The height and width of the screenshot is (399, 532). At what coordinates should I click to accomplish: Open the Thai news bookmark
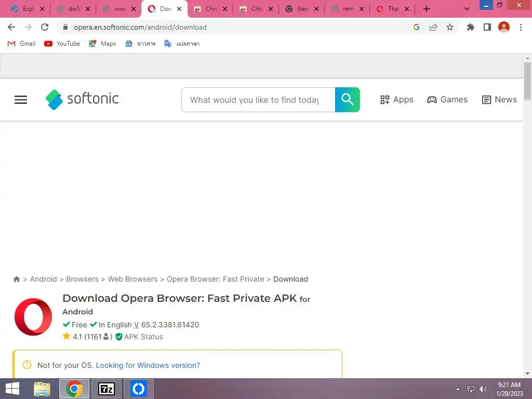(x=140, y=44)
